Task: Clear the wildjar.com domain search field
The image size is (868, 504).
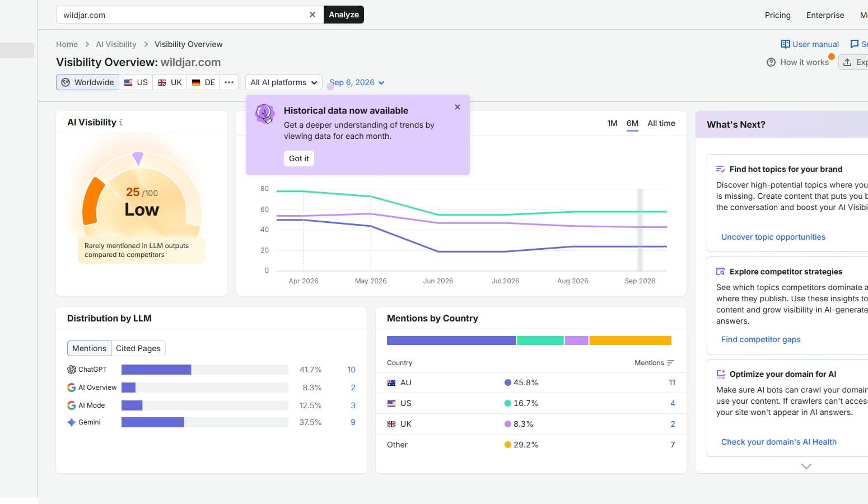Action: click(x=312, y=15)
